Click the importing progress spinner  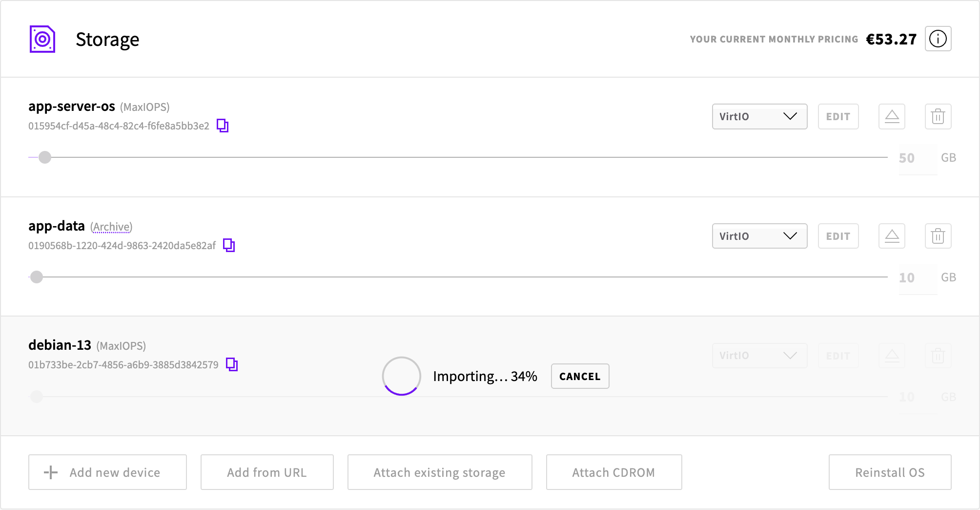(401, 376)
